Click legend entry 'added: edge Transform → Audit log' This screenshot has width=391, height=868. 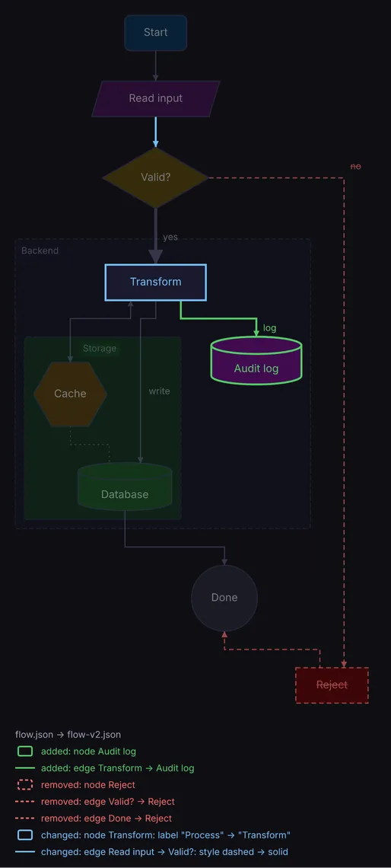tap(117, 768)
